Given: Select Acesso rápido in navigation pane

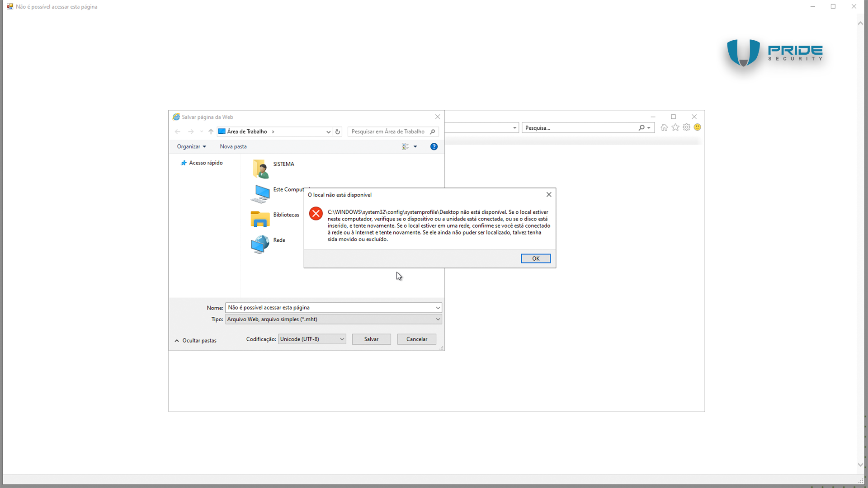Looking at the screenshot, I should pyautogui.click(x=206, y=163).
